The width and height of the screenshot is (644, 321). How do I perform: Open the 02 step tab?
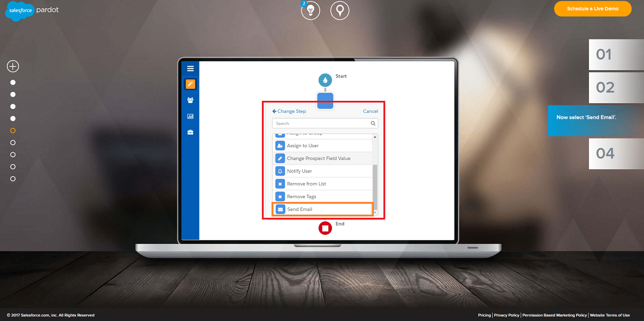coord(616,88)
